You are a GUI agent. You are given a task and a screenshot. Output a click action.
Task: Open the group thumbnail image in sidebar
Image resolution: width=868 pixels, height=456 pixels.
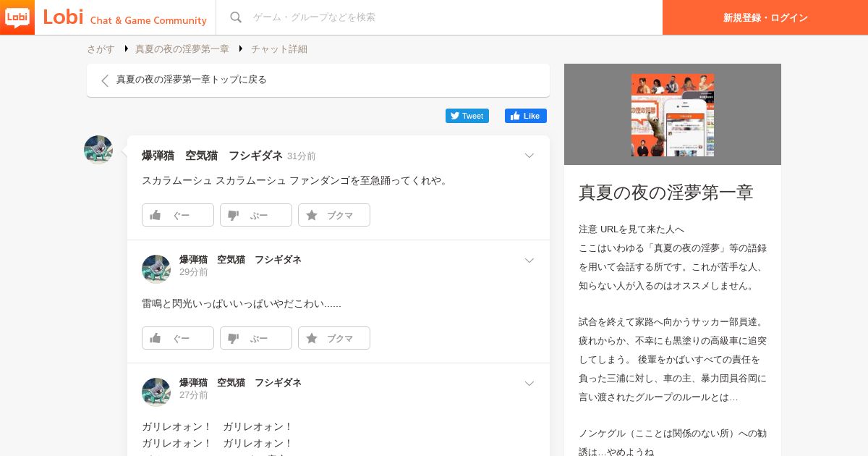[x=673, y=115]
